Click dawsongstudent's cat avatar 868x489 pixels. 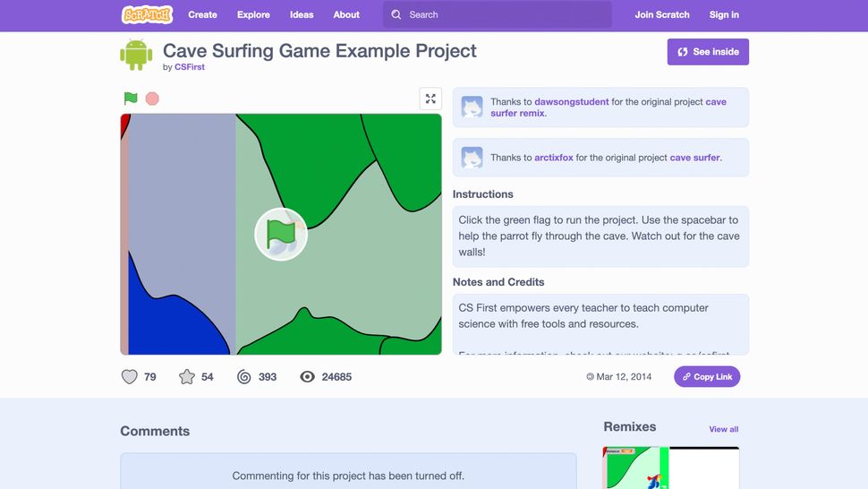(472, 107)
